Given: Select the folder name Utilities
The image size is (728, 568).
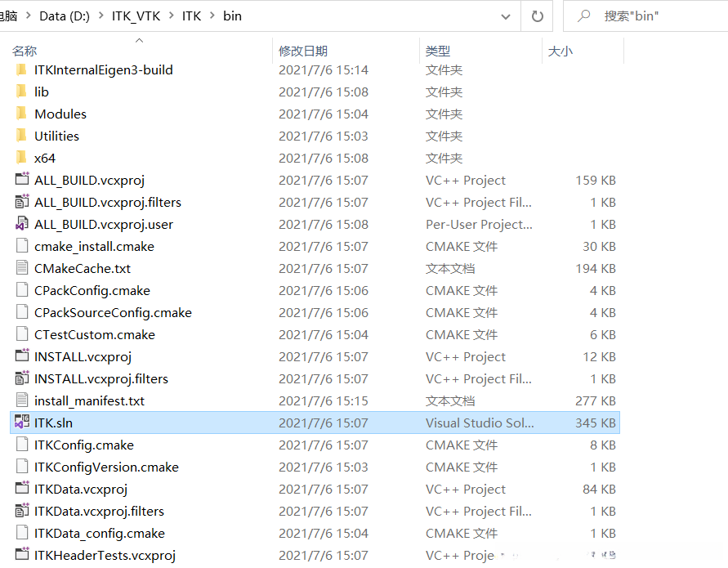Looking at the screenshot, I should (x=56, y=136).
